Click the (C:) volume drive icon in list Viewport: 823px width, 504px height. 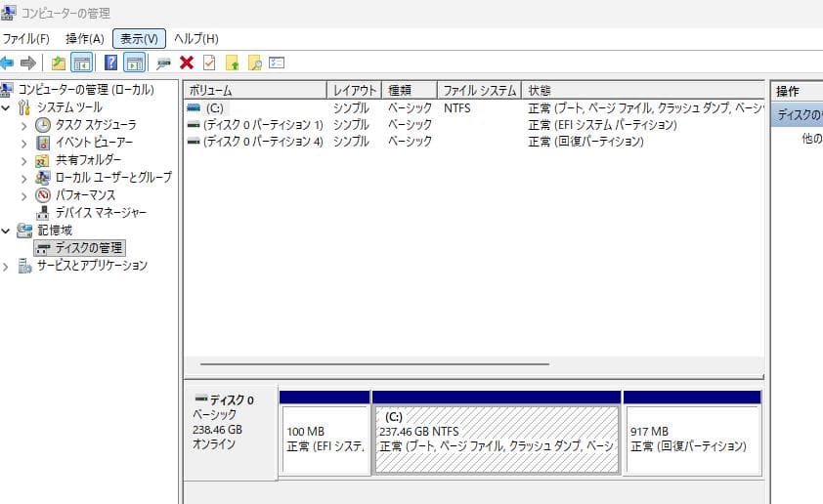click(194, 108)
